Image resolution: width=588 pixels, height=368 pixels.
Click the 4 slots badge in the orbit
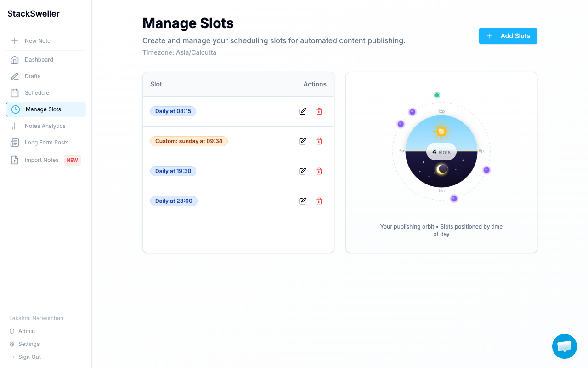[441, 151]
